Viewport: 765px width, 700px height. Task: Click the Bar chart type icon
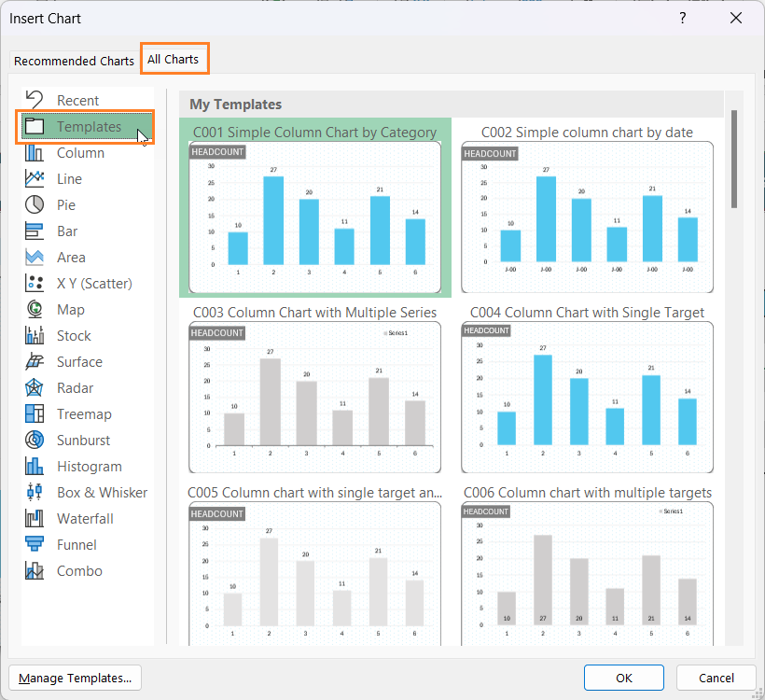tap(35, 231)
